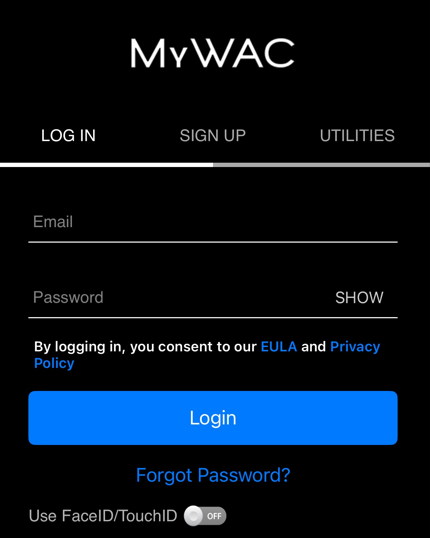The width and height of the screenshot is (430, 538).
Task: Click the underline beneath the Email field
Action: point(213,242)
